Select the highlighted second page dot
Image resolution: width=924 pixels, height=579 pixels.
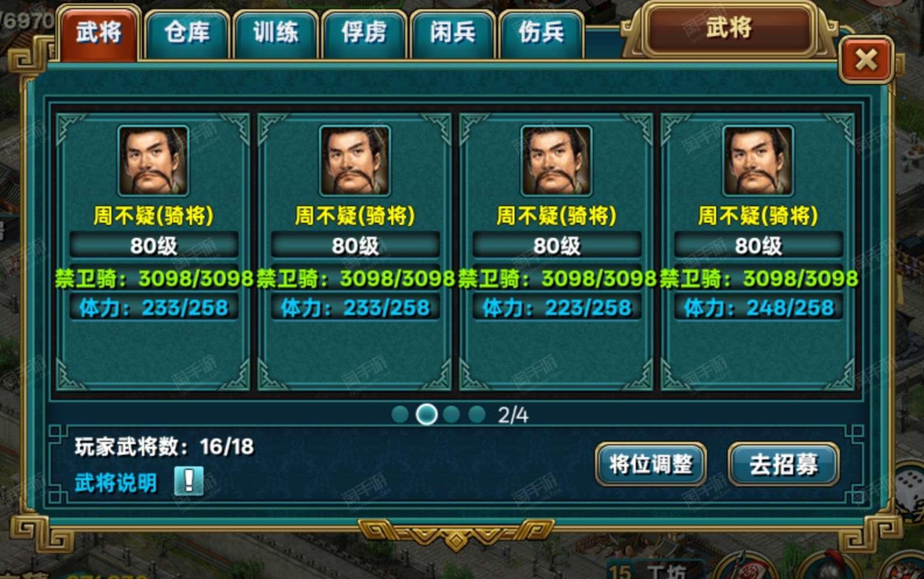(x=426, y=415)
